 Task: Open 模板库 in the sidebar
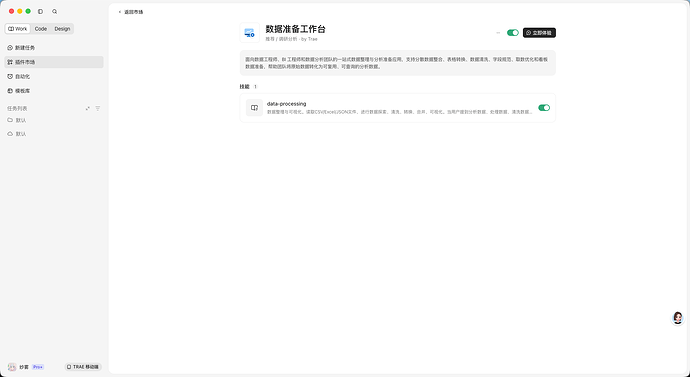[x=54, y=91]
